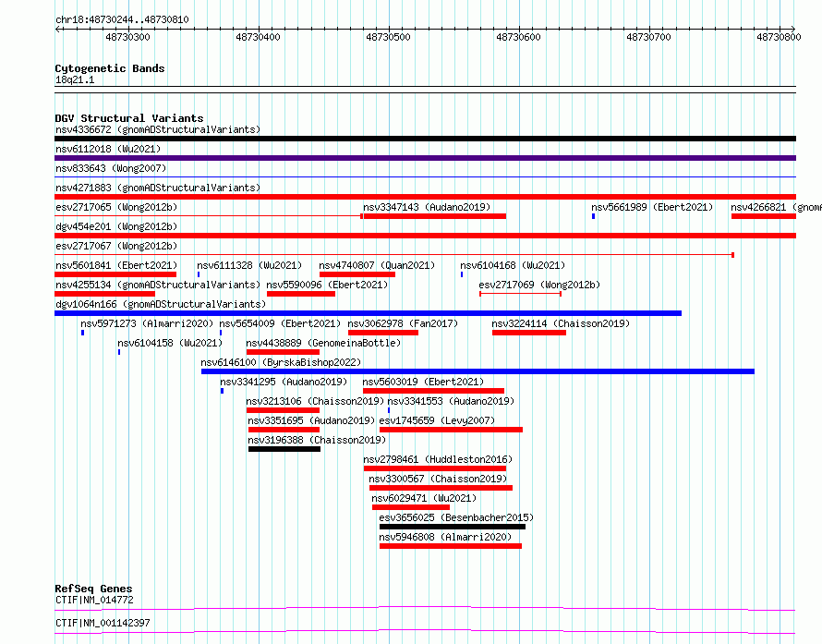
Task: Click nsv3347143 (Audano2019) label
Action: pyautogui.click(x=427, y=207)
